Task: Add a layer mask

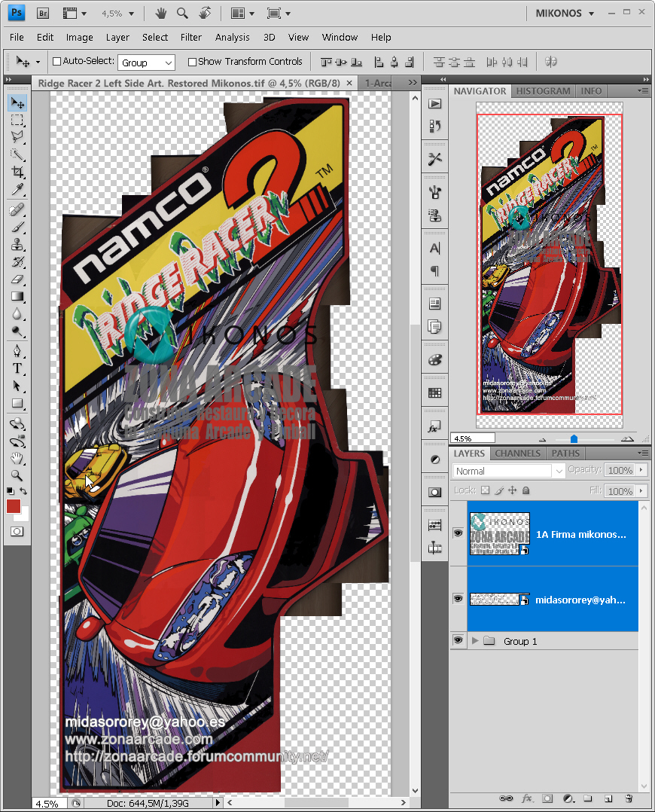Action: click(x=548, y=798)
